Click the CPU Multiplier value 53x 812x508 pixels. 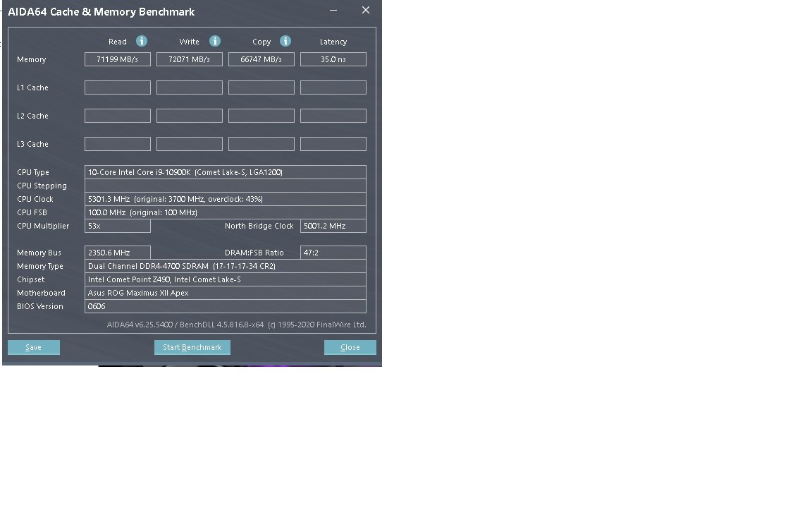(118, 226)
